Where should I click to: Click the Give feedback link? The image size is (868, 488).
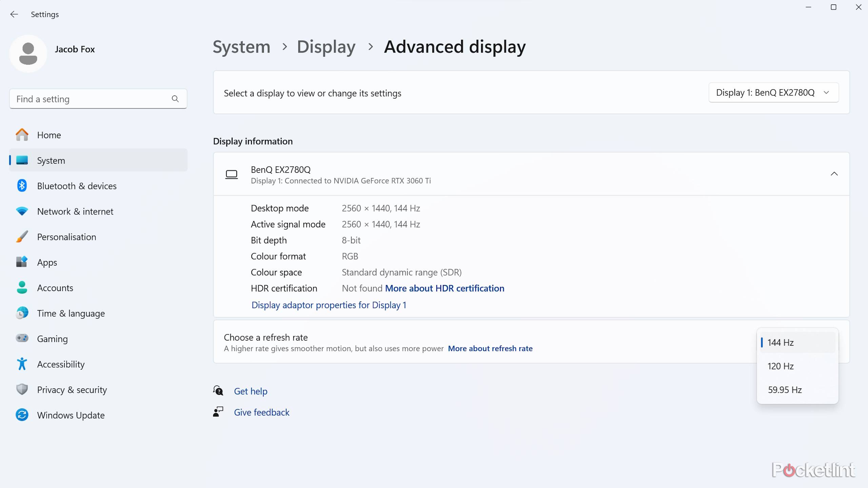pos(261,412)
